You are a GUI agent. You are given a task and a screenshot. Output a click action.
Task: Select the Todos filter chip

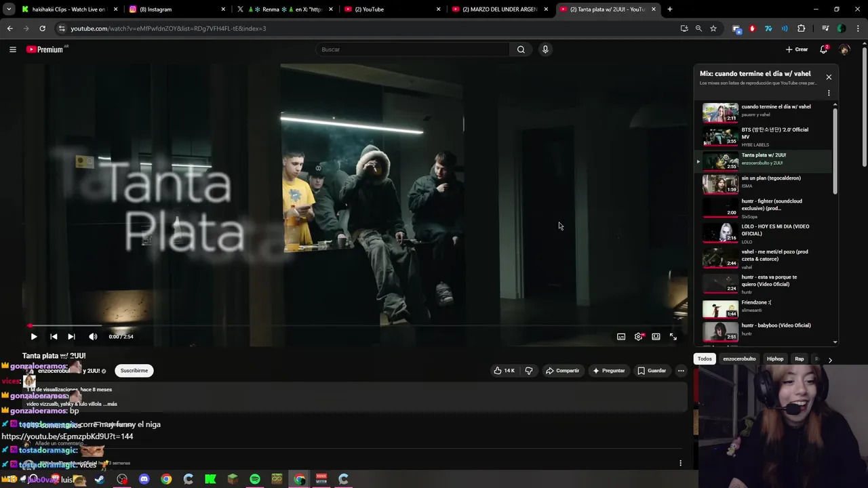[705, 359]
